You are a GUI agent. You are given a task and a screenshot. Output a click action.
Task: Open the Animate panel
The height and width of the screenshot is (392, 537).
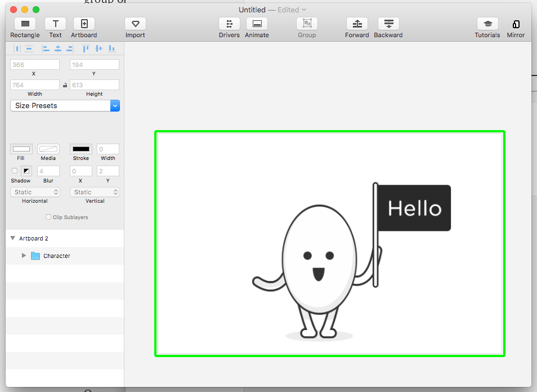(x=257, y=24)
